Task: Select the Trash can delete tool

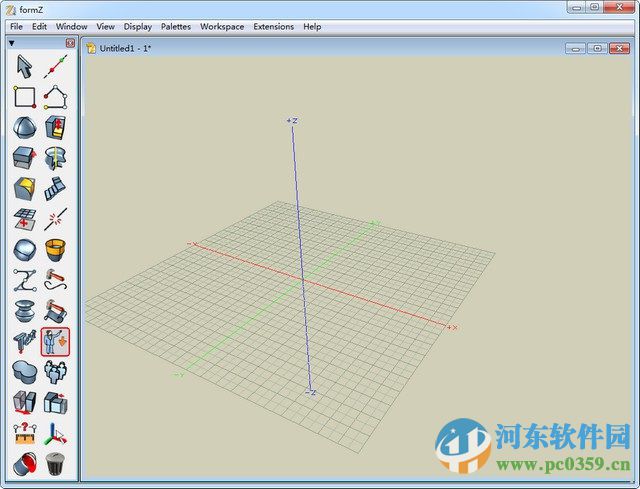Action: (56, 464)
